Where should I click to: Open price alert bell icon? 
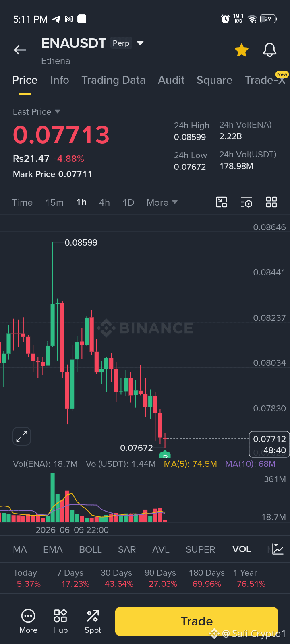click(x=270, y=50)
